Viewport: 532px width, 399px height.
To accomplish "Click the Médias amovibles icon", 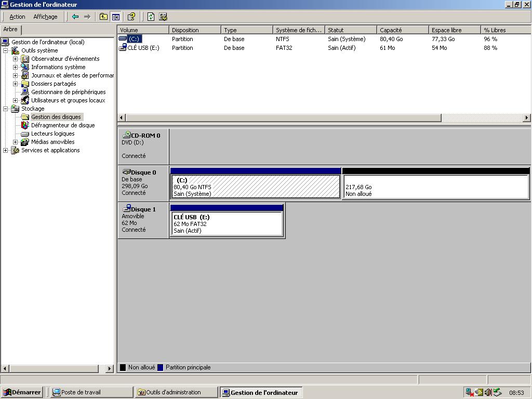I will (25, 142).
